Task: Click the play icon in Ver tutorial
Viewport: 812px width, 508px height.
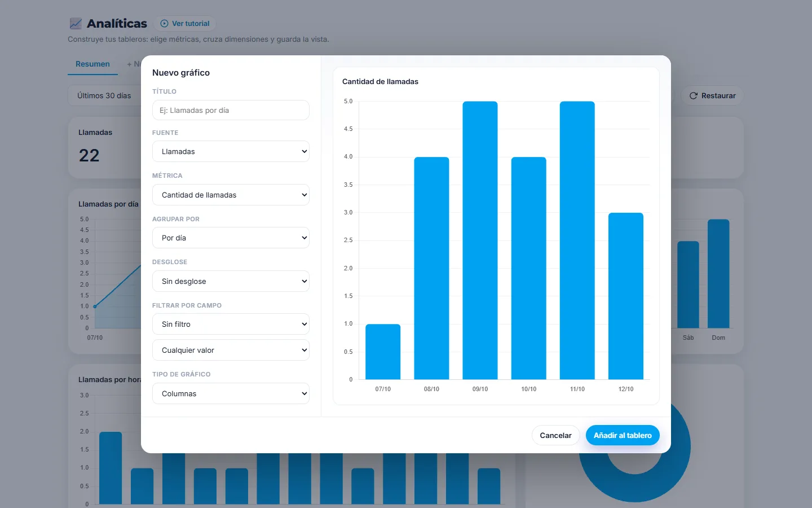Action: point(164,24)
